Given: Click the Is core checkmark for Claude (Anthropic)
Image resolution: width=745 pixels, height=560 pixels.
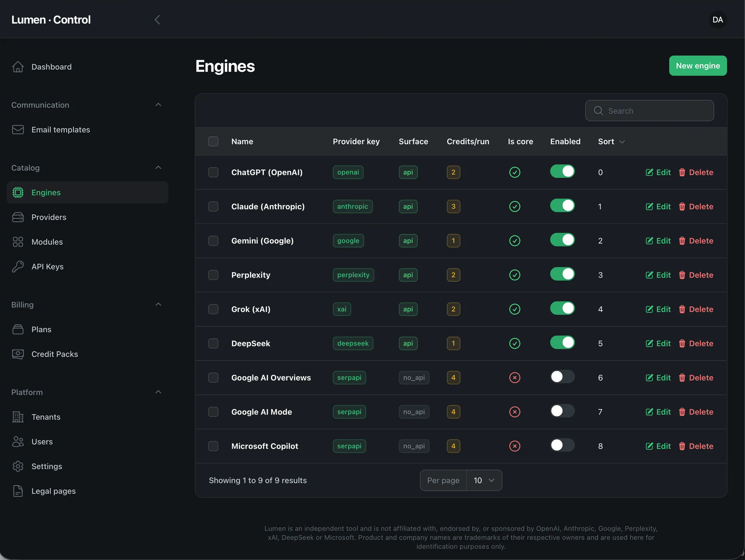Looking at the screenshot, I should 515,206.
